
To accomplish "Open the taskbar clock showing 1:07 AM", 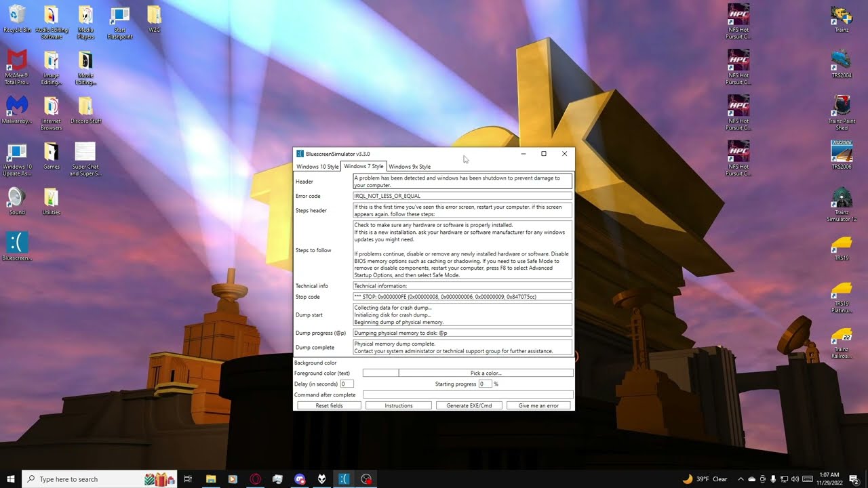I will pyautogui.click(x=829, y=479).
